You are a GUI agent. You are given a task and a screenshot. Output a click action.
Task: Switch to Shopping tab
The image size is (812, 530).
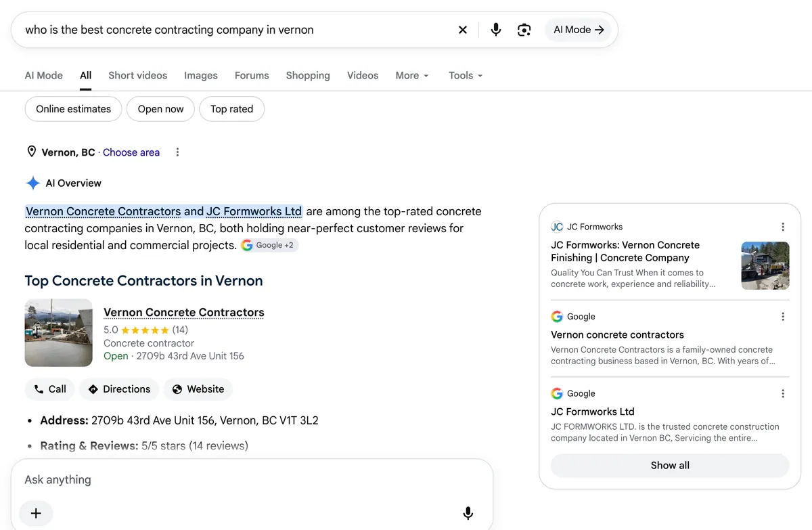(x=308, y=75)
